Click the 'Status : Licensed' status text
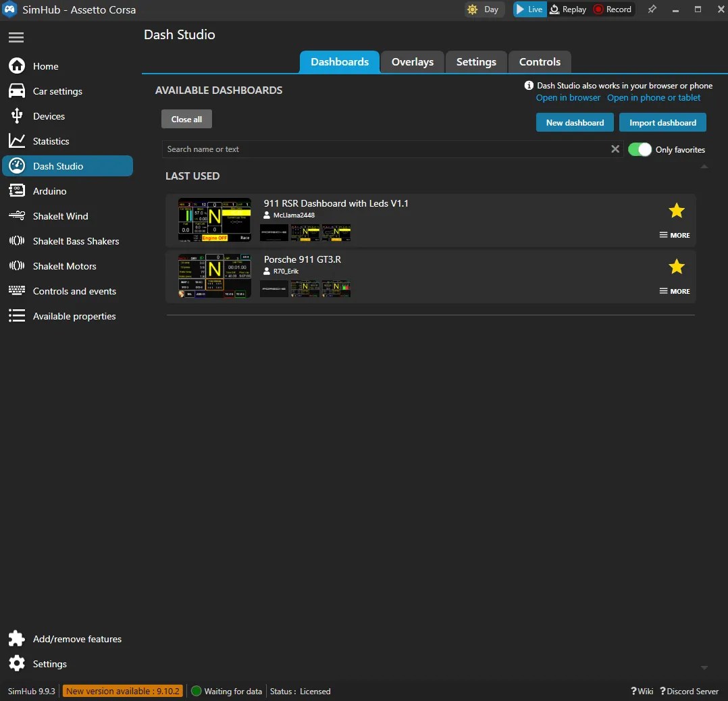This screenshot has width=728, height=701. (x=300, y=692)
